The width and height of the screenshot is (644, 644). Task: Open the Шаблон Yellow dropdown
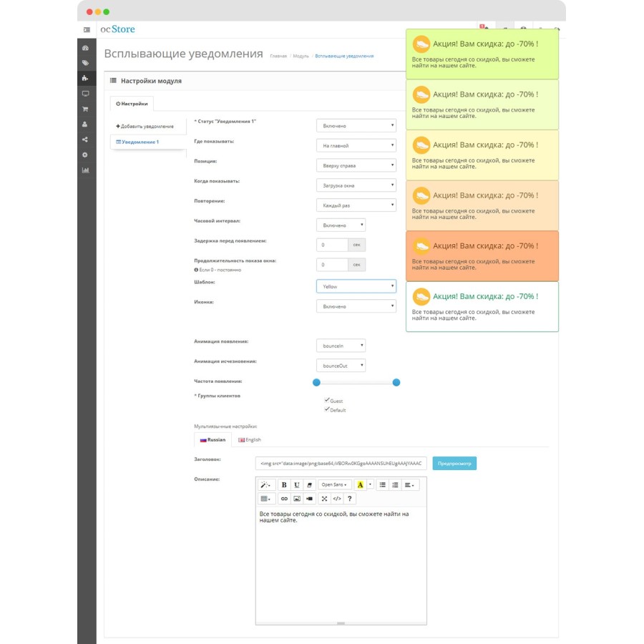click(x=356, y=286)
